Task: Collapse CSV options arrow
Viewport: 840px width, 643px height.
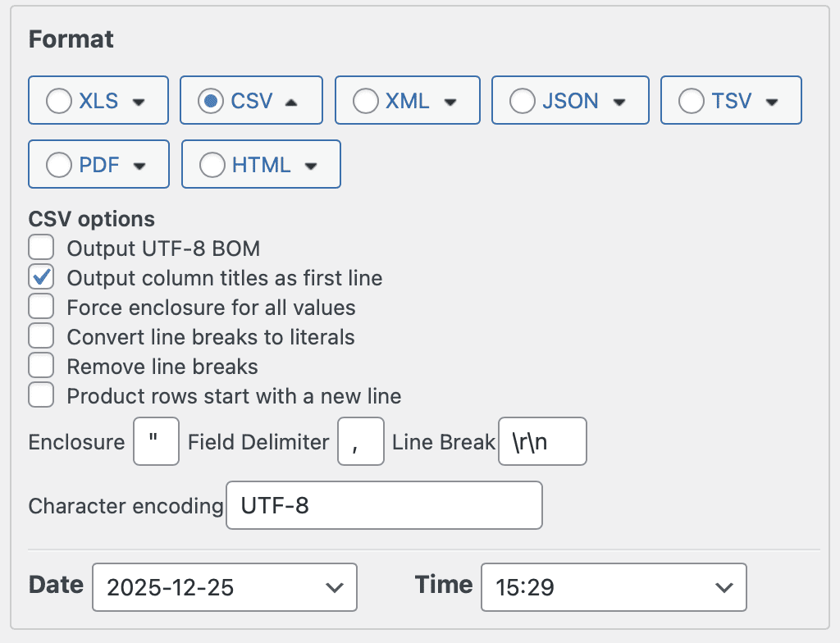Action: tap(290, 102)
